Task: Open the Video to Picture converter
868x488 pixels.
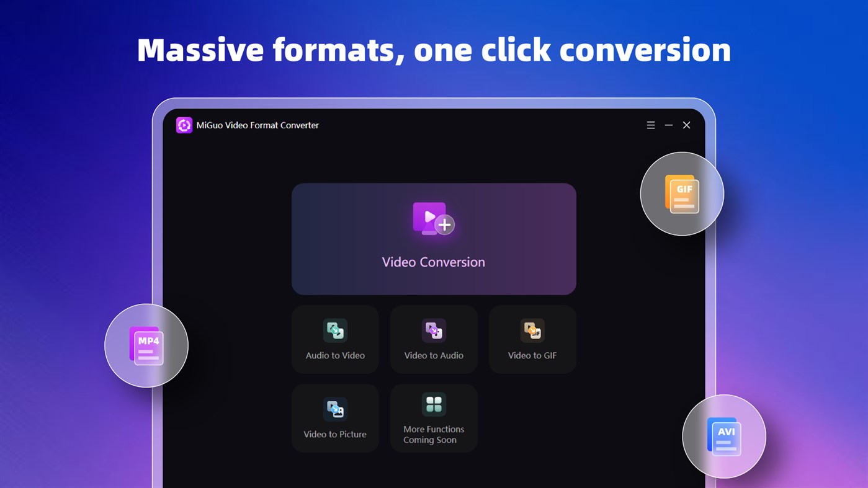Action: (x=335, y=417)
